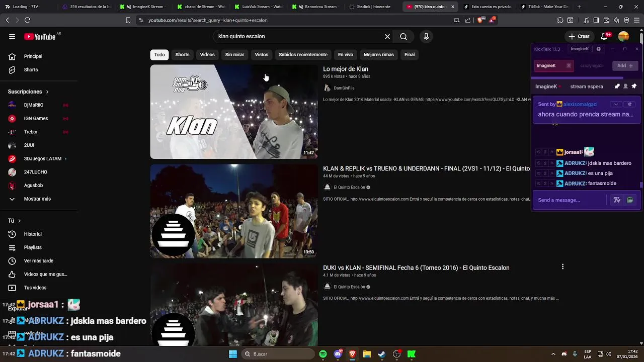644x362 pixels.
Task: Open DamSinPila channel link
Action: pyautogui.click(x=344, y=88)
